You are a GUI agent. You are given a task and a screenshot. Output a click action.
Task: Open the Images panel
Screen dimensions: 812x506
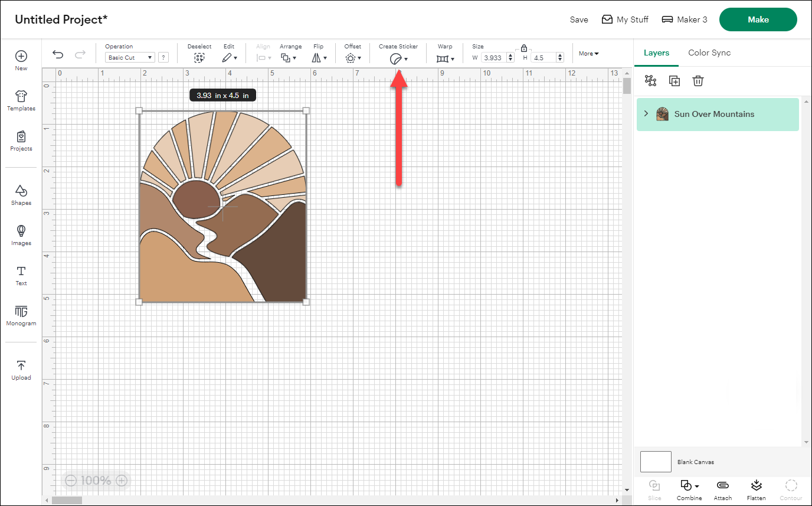pyautogui.click(x=21, y=234)
